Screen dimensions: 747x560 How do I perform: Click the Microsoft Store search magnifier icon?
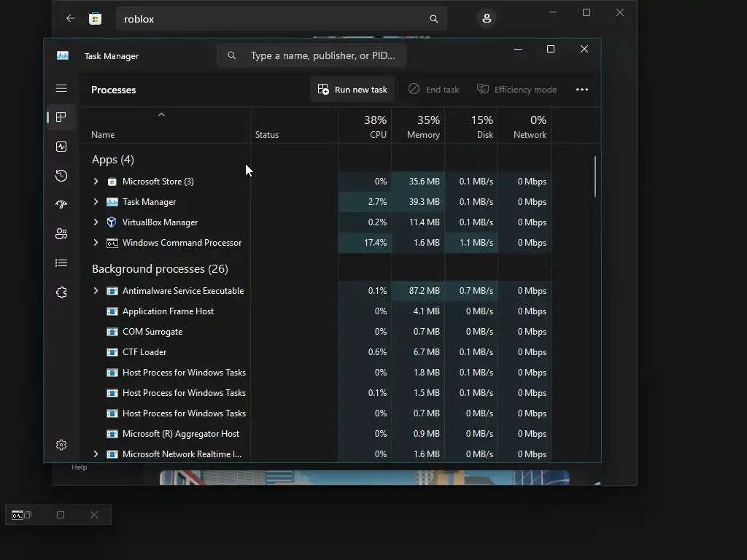point(433,18)
